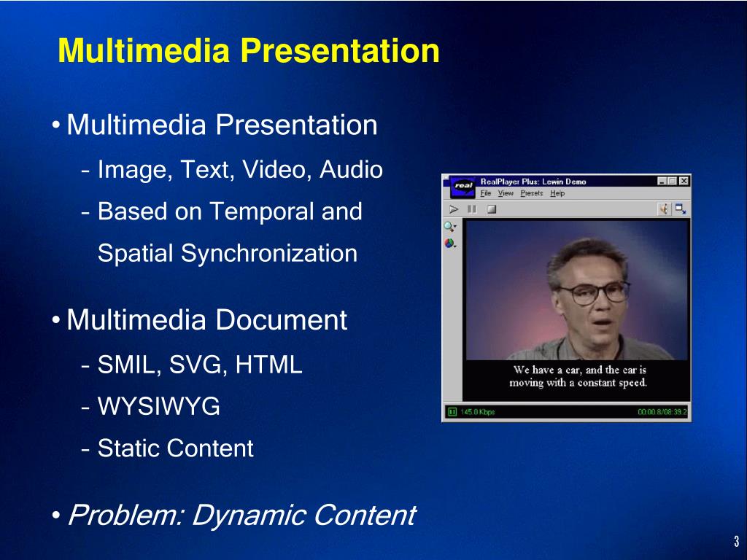Toggle the speaker volume icon
Screen dimensions: 747x560
[x=664, y=209]
